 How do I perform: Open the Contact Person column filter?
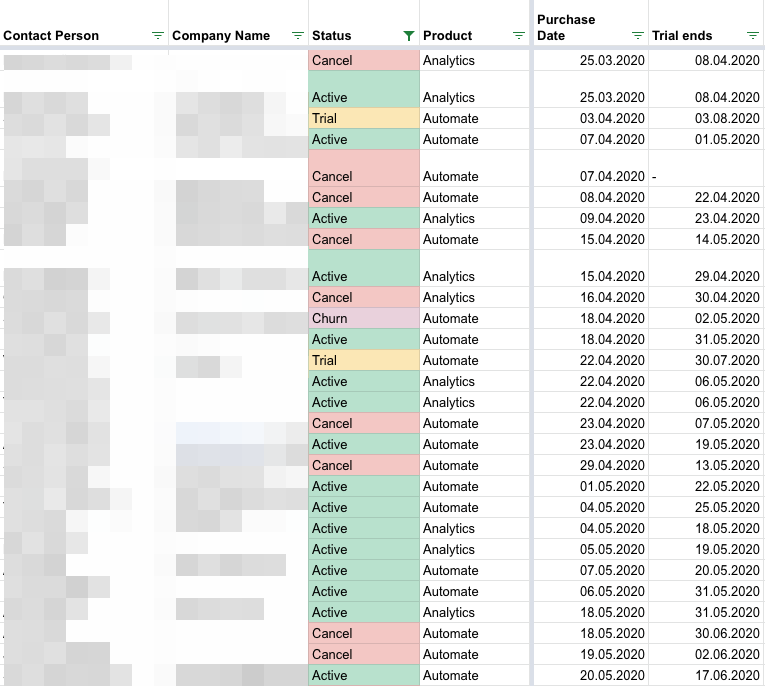157,36
